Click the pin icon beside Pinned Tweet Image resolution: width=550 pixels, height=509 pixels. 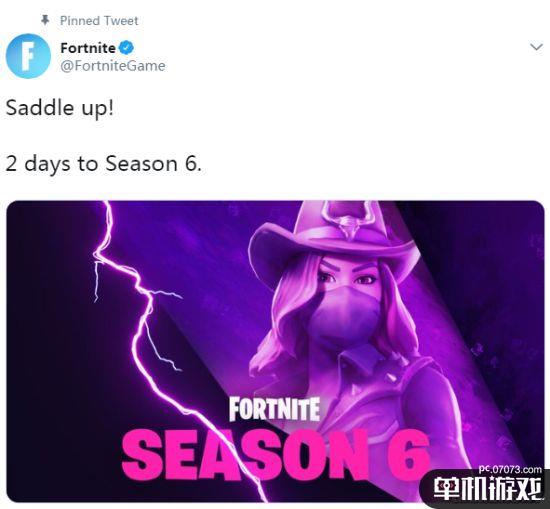point(45,20)
